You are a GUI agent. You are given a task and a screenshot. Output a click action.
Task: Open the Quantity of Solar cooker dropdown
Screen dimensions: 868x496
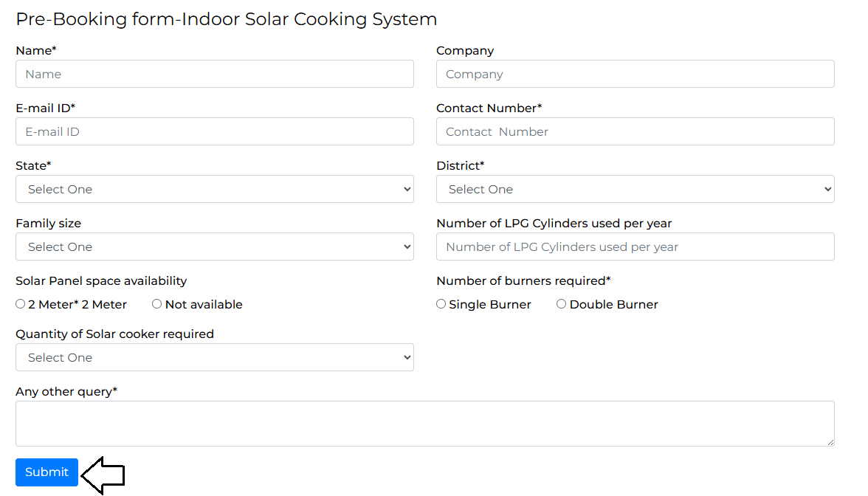(214, 356)
